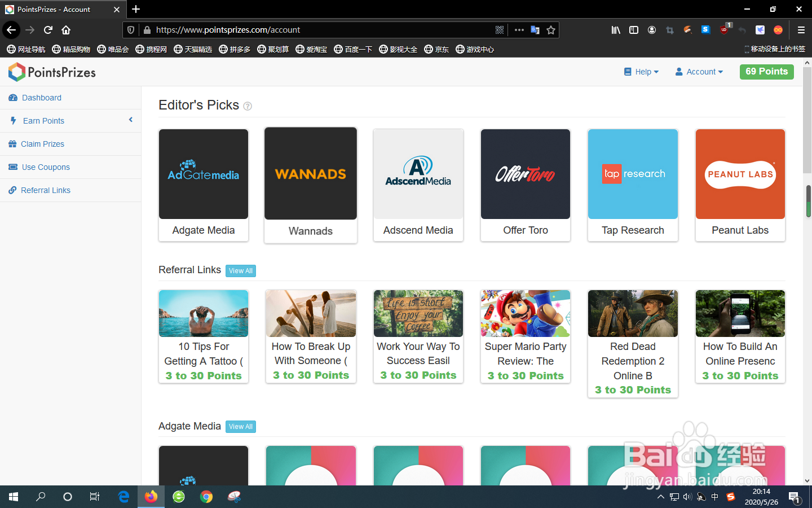
Task: Click the Editor's Picks help question icon
Action: (248, 106)
